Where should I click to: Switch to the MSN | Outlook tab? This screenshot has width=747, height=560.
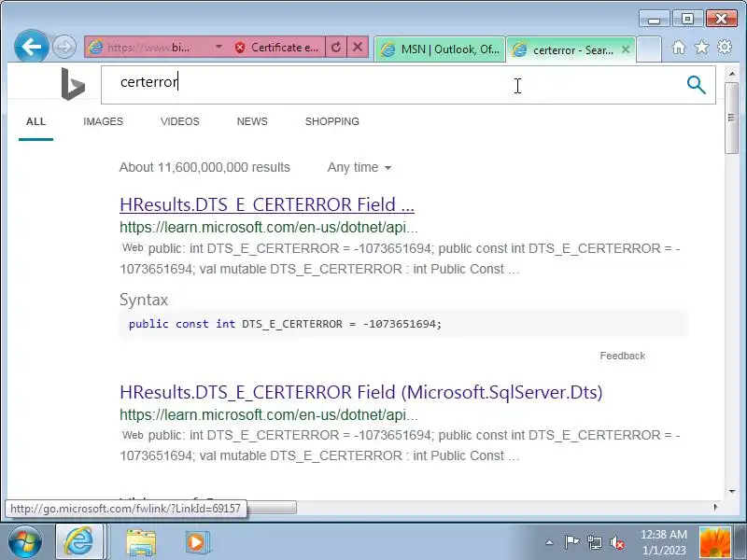click(440, 49)
